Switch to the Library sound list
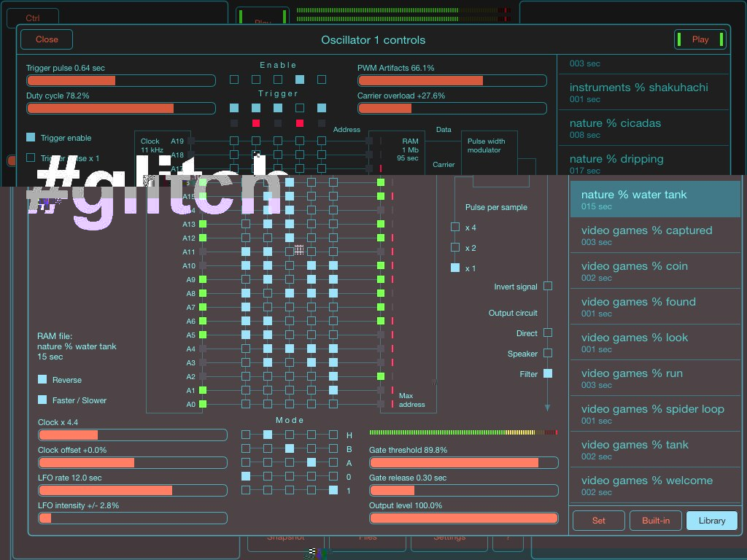747x560 pixels. [x=712, y=521]
